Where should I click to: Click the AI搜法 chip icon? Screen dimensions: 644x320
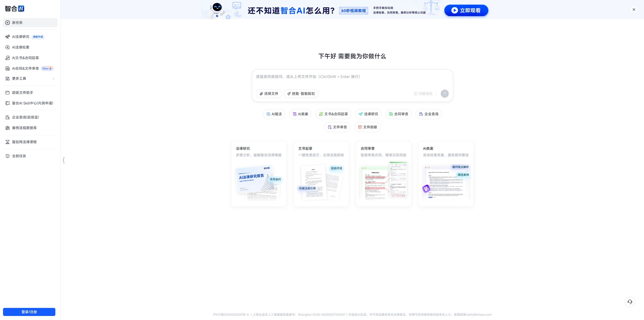pos(268,114)
